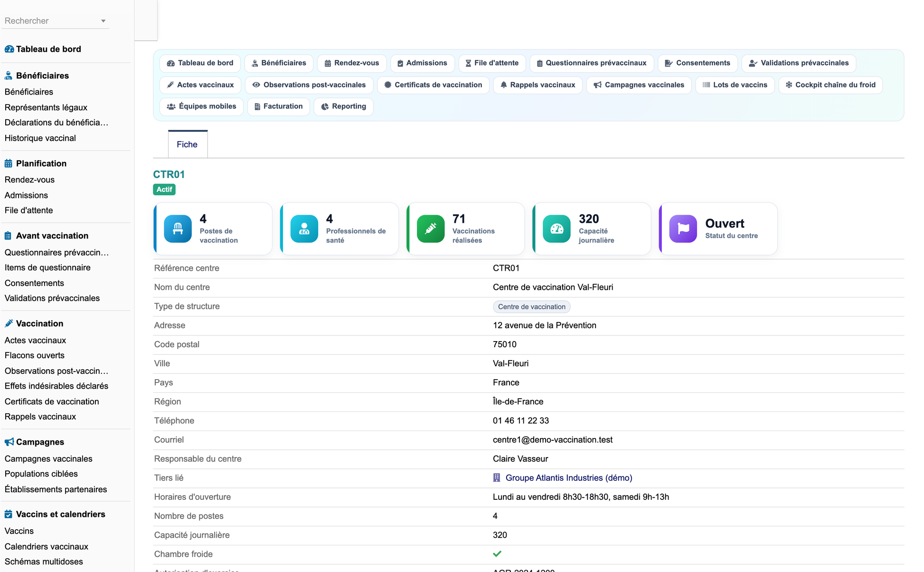
Task: Click the responsable name Claire Vasseur
Action: (x=520, y=459)
